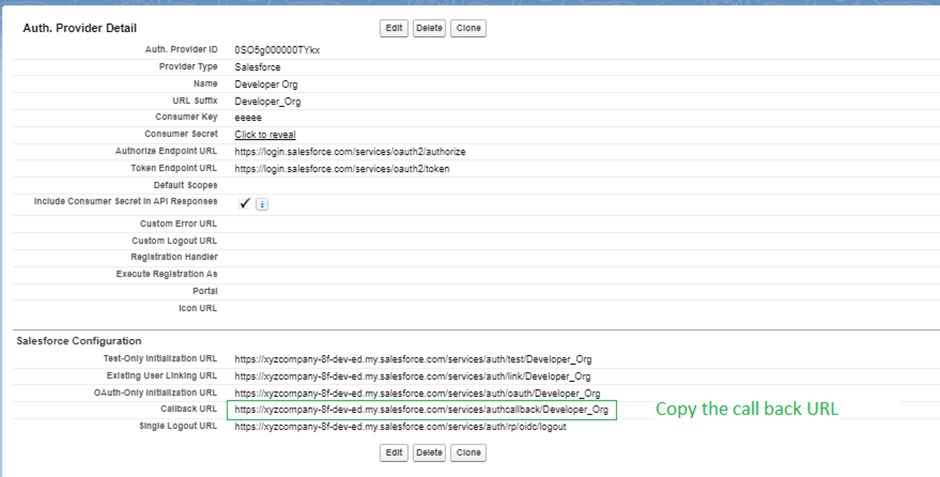940x477 pixels.
Task: Click the bottom Clone button
Action: (468, 452)
